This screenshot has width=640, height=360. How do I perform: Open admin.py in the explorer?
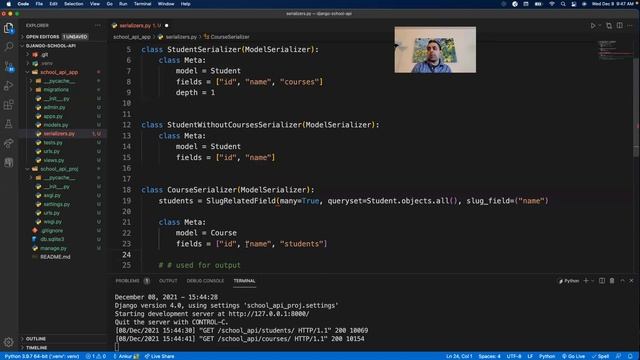[x=54, y=107]
